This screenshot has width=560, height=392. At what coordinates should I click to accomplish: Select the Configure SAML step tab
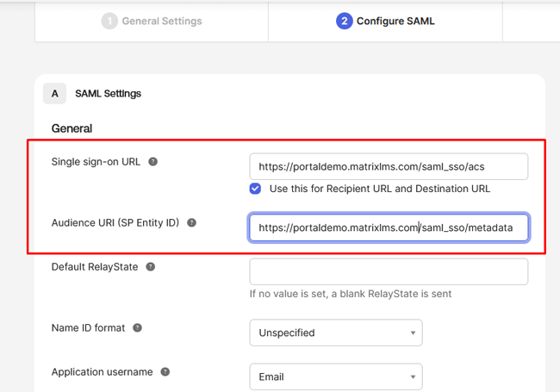click(385, 21)
